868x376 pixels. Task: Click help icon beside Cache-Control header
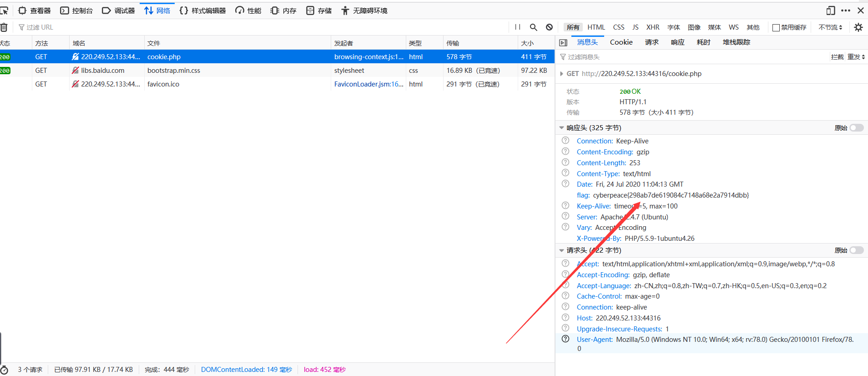point(565,296)
